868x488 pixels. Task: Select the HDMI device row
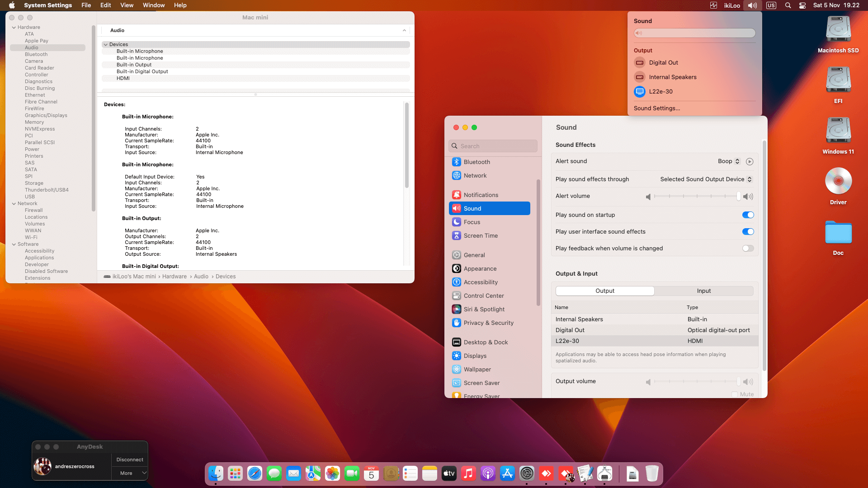(x=256, y=78)
